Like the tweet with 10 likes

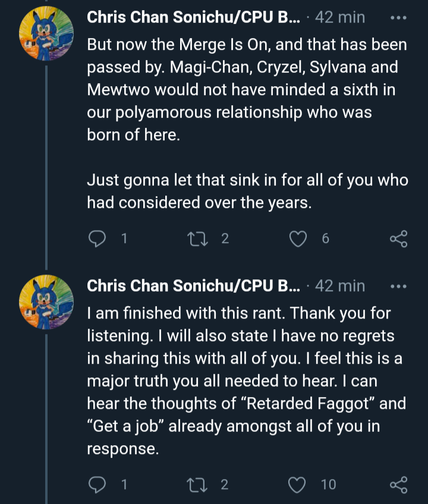point(297,485)
